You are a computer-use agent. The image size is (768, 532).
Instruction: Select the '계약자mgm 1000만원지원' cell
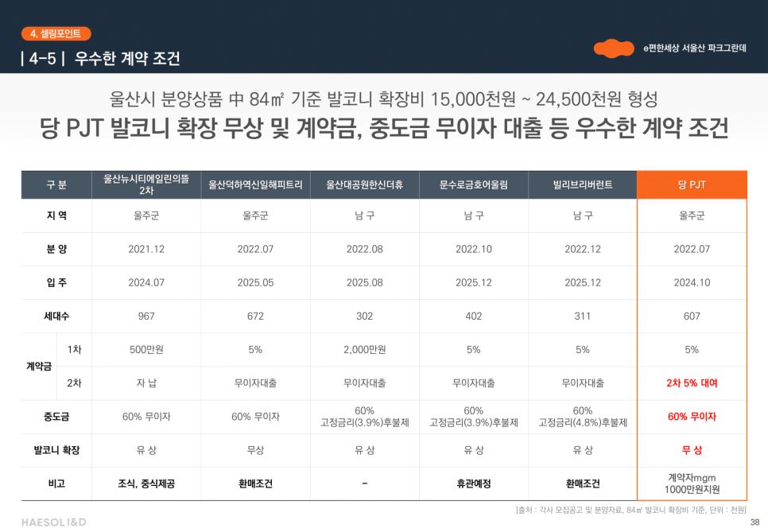pyautogui.click(x=692, y=483)
